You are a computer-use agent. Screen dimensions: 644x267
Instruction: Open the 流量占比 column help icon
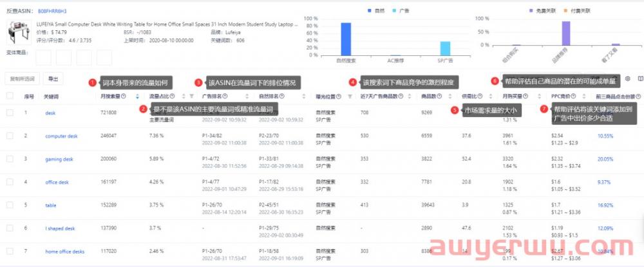click(173, 97)
